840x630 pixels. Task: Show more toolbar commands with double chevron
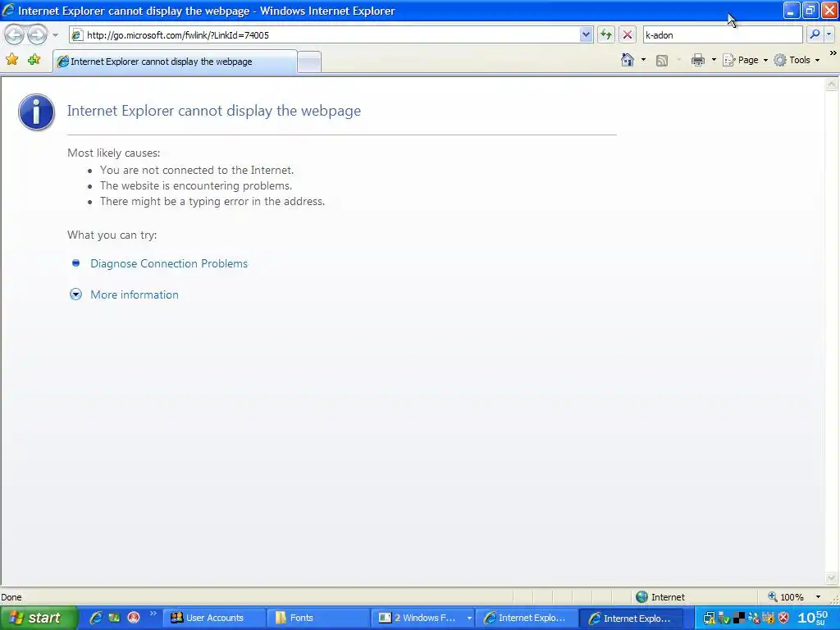point(833,53)
